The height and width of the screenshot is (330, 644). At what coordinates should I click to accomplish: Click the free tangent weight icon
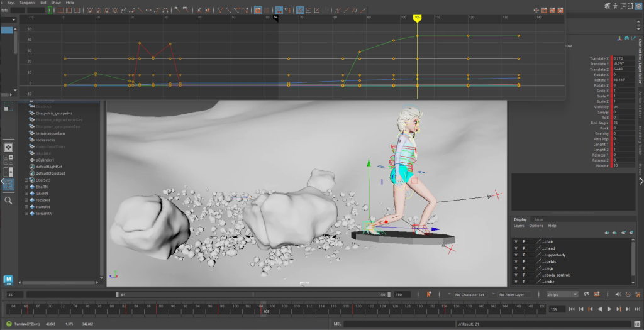point(237,10)
